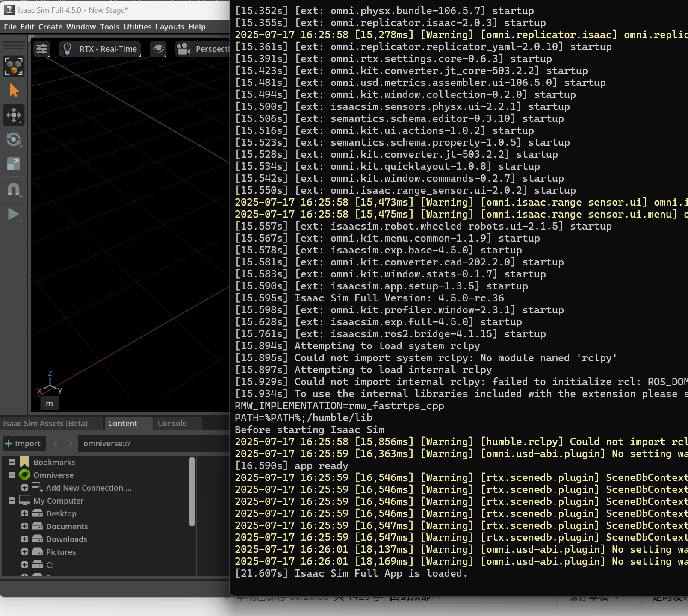Viewport: 688px width, 616px height.
Task: Open the Perspective camera menu
Action: point(203,49)
